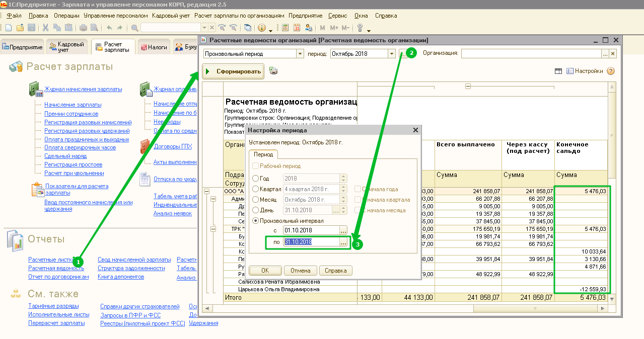Toggle the Рабочий период checkbox
644x339 pixels.
point(255,166)
